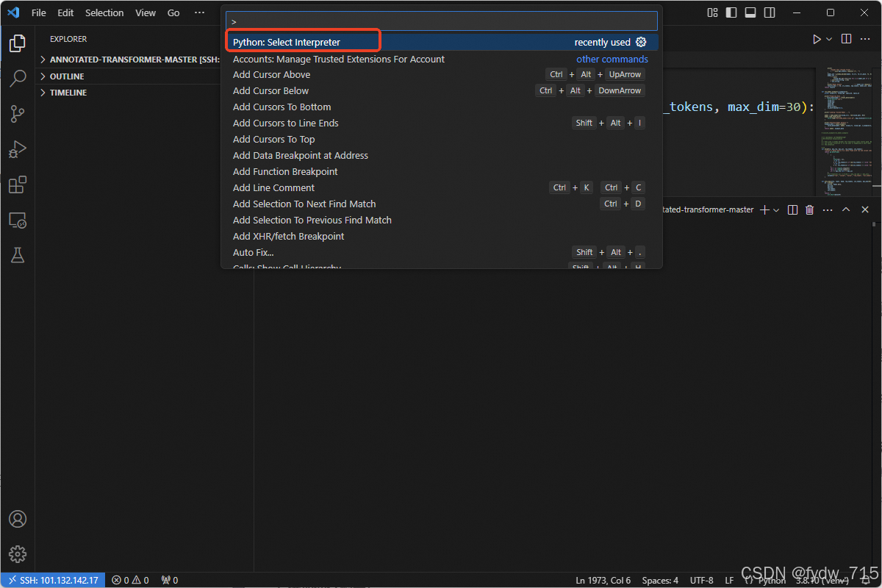Toggle primary side bar visibility
Image resolution: width=882 pixels, height=588 pixels.
[731, 12]
